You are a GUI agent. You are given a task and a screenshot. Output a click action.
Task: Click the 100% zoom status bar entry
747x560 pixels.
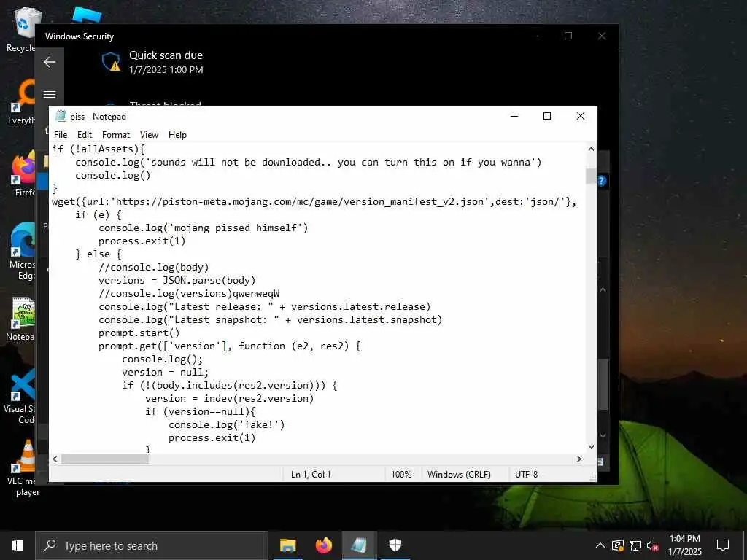point(401,474)
